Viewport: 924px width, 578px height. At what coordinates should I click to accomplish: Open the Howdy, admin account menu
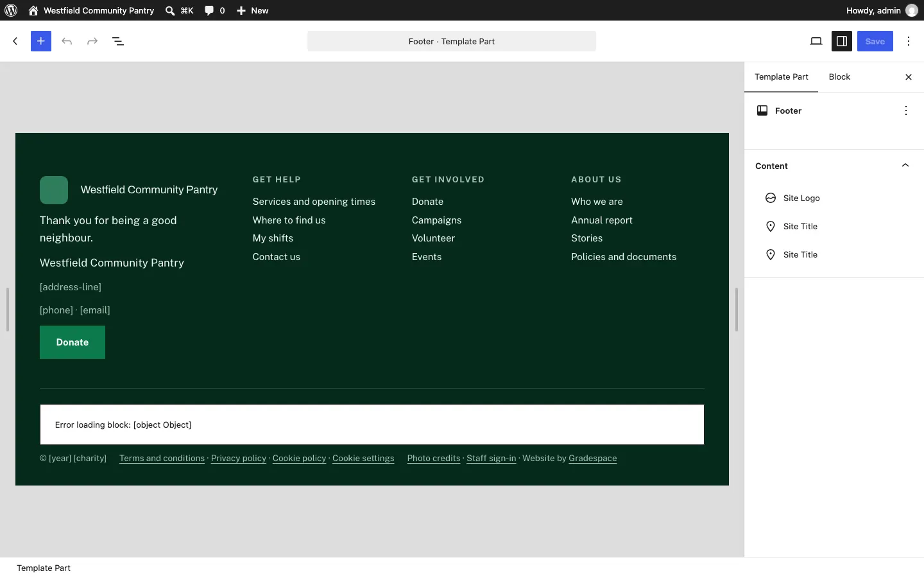882,10
